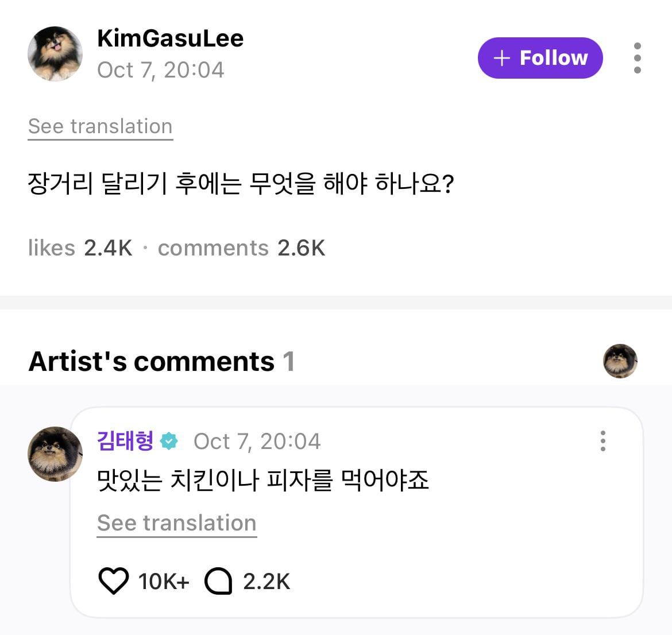Click the artist's reply text about chicken or pizza
This screenshot has width=672, height=635.
(x=263, y=480)
